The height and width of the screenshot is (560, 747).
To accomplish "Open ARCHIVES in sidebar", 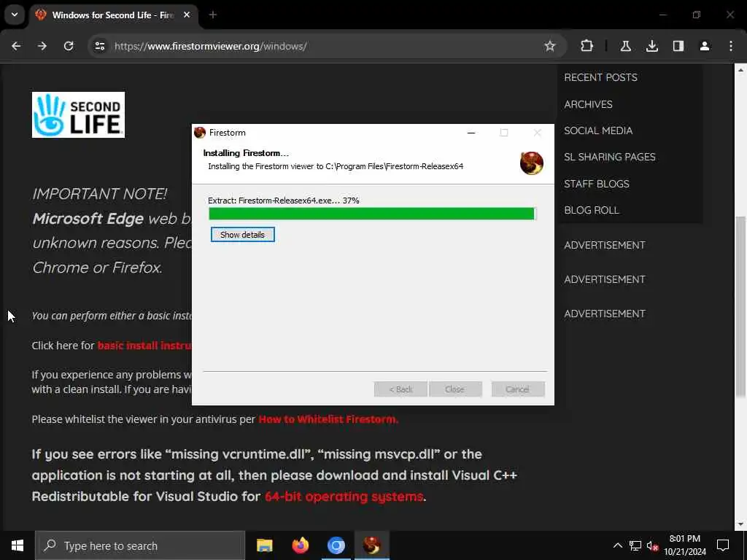I will point(588,104).
